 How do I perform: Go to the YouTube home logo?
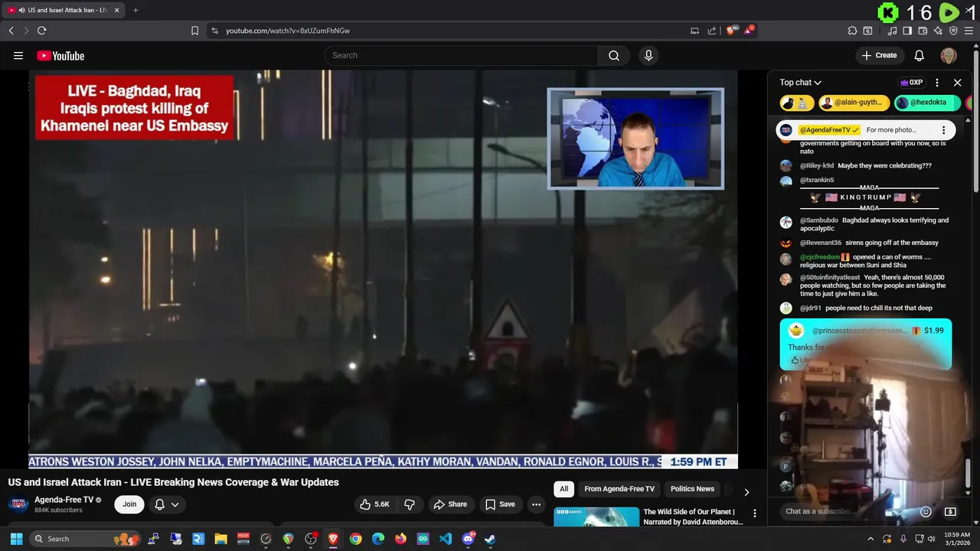point(60,55)
